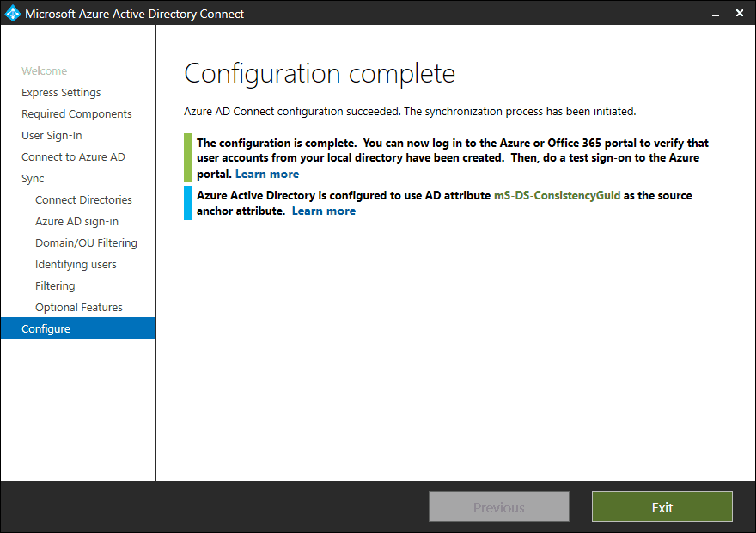This screenshot has width=756, height=533.
Task: Close the Azure AD Connect window
Action: click(x=740, y=13)
